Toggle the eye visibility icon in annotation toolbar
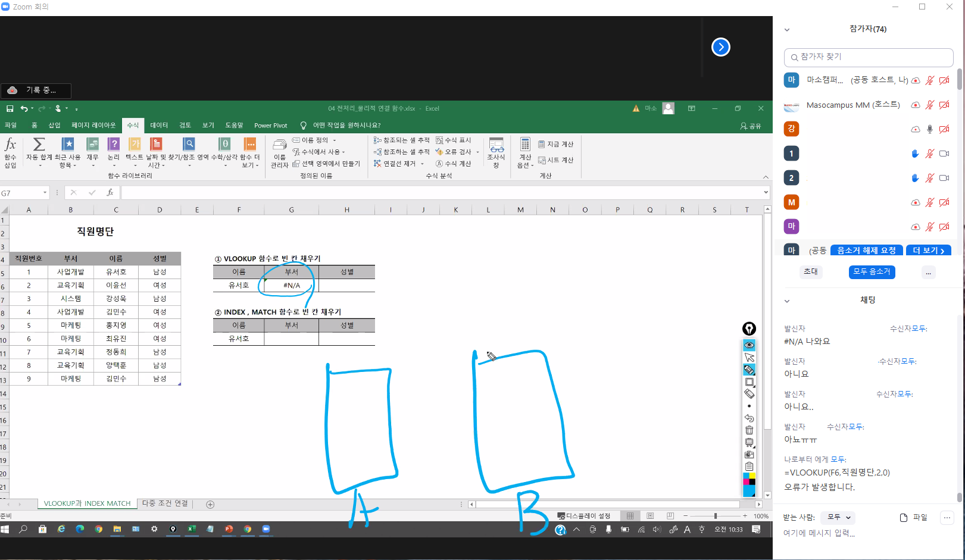The image size is (965, 560). tap(749, 345)
